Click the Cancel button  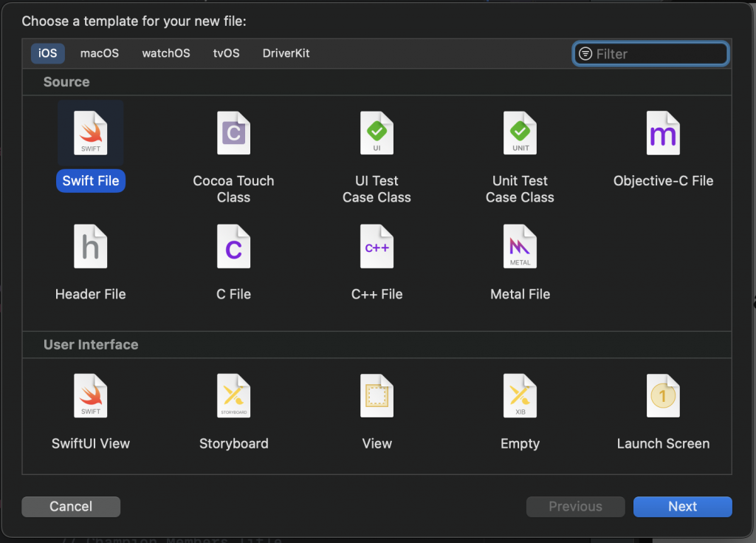[x=71, y=506]
